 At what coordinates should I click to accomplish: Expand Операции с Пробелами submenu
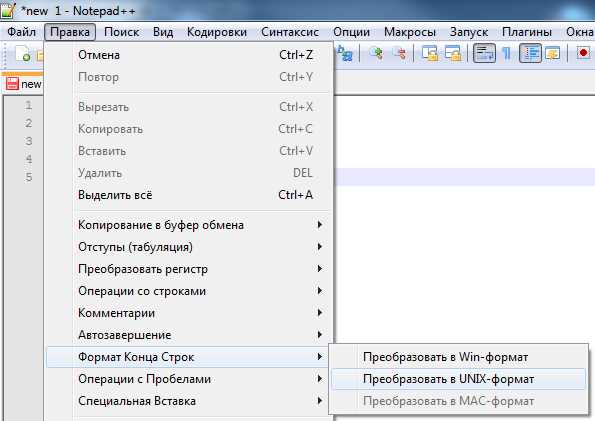click(x=189, y=379)
